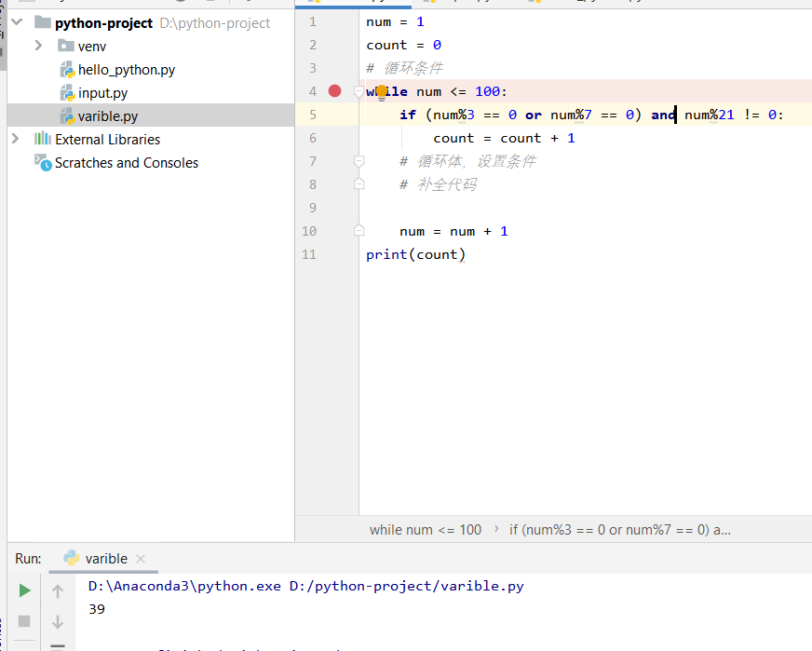Image resolution: width=812 pixels, height=651 pixels.
Task: Expand the venv folder
Action: [38, 46]
